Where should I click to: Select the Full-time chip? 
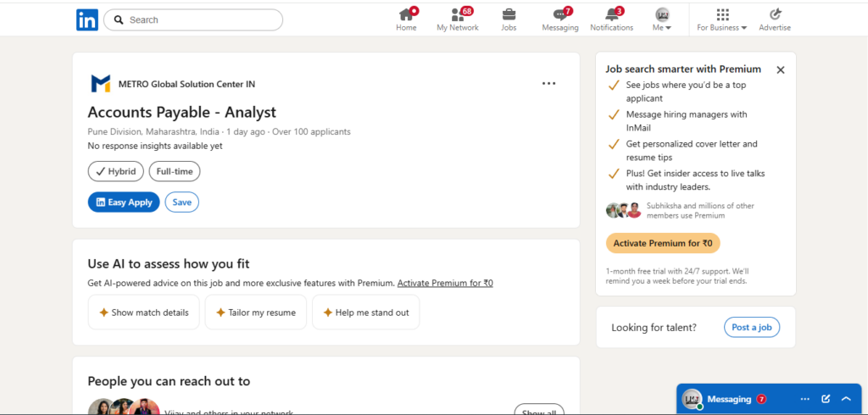click(x=175, y=172)
